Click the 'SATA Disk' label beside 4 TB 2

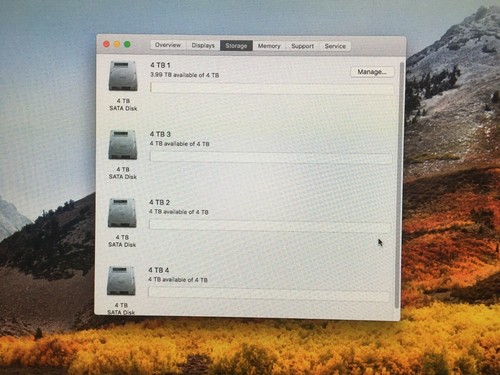pyautogui.click(x=122, y=245)
